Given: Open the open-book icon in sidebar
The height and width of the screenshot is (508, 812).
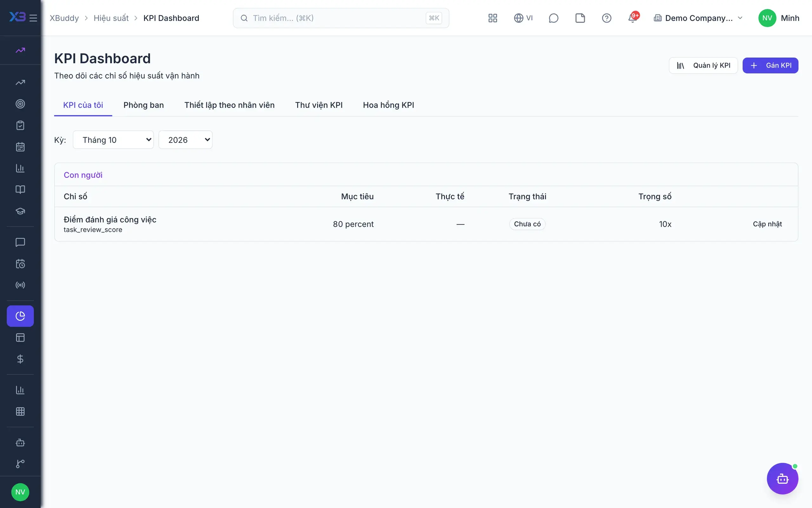Looking at the screenshot, I should pos(20,190).
